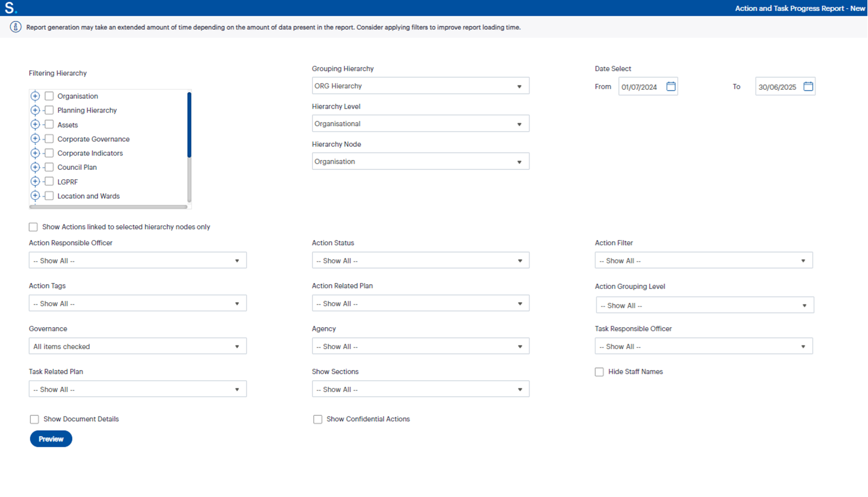
Task: Expand the Corporate Indicators tree node
Action: [x=35, y=153]
